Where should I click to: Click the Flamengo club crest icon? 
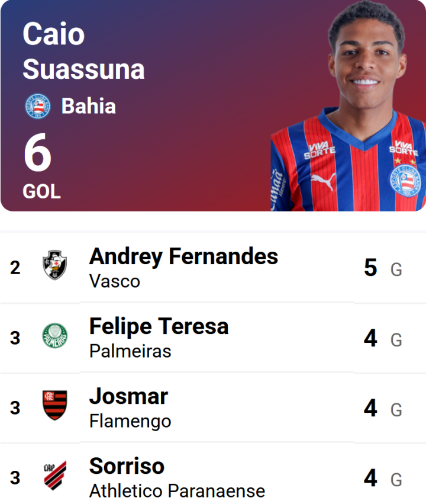point(55,406)
